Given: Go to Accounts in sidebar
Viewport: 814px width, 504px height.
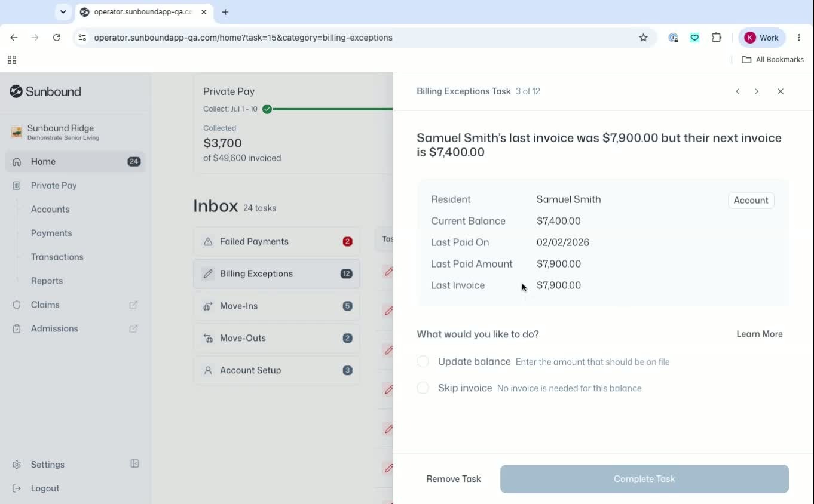Looking at the screenshot, I should [x=50, y=209].
